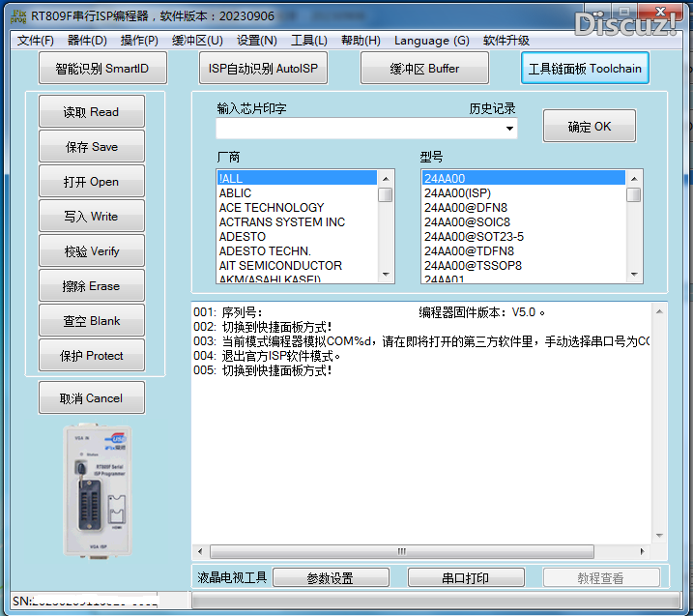This screenshot has height=616, width=693.
Task: Click the model list scrollbar thumb
Action: click(634, 194)
